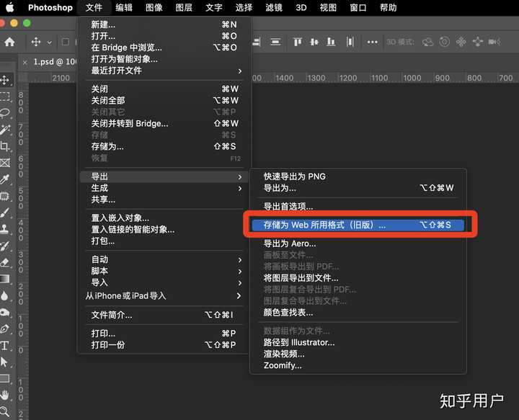The image size is (519, 420).
Task: Go to the Home screen icon
Action: click(9, 42)
